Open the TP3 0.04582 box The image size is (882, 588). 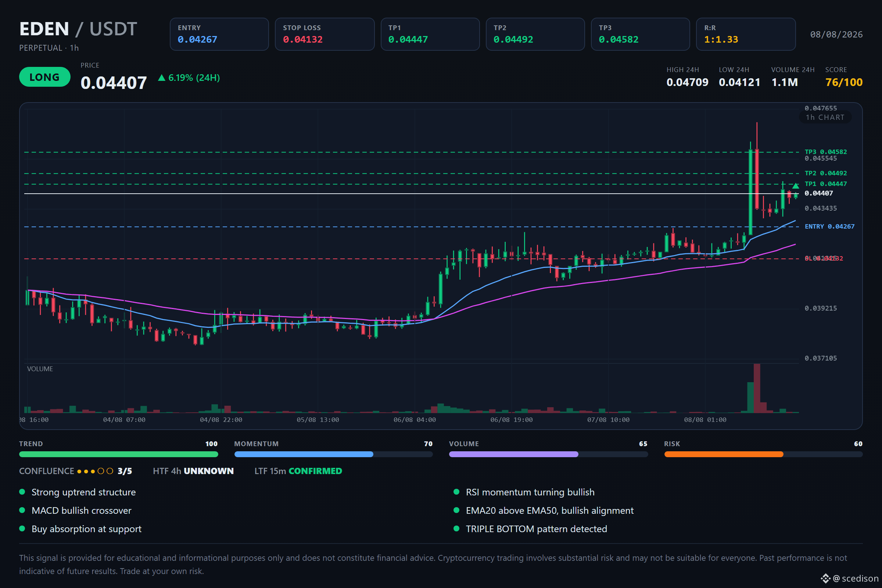pyautogui.click(x=641, y=34)
